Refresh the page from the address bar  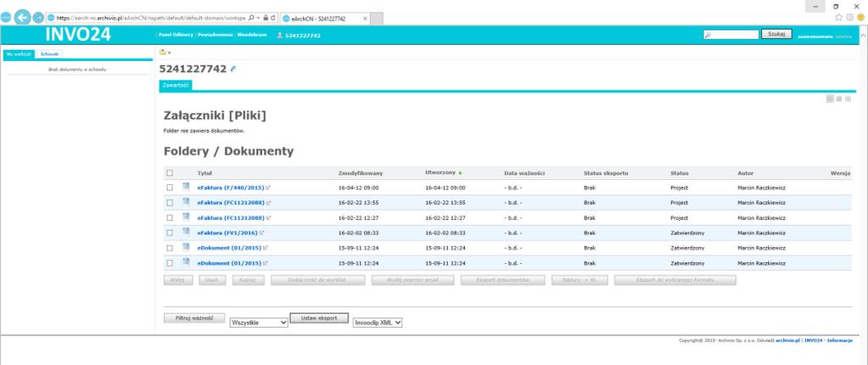pos(273,18)
